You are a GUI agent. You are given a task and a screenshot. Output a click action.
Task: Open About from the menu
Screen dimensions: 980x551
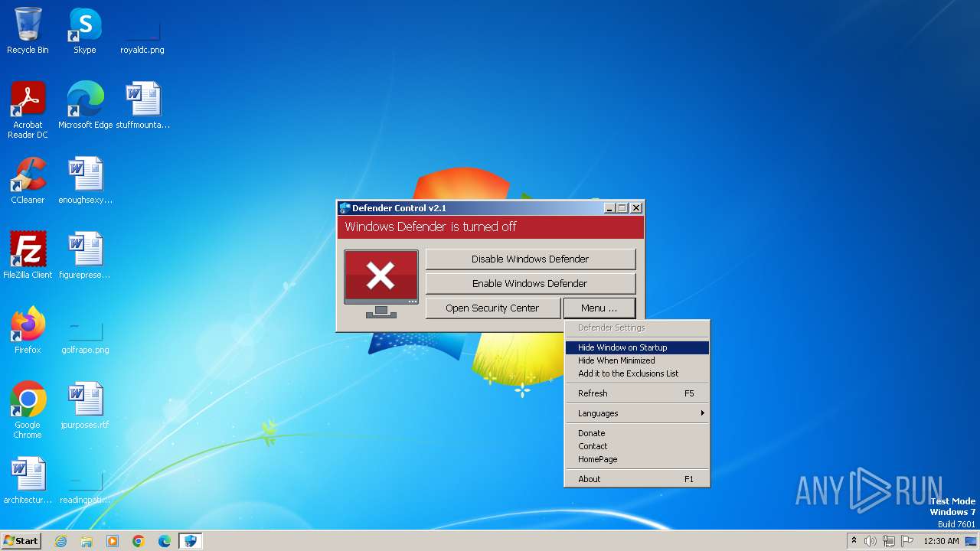click(x=637, y=479)
